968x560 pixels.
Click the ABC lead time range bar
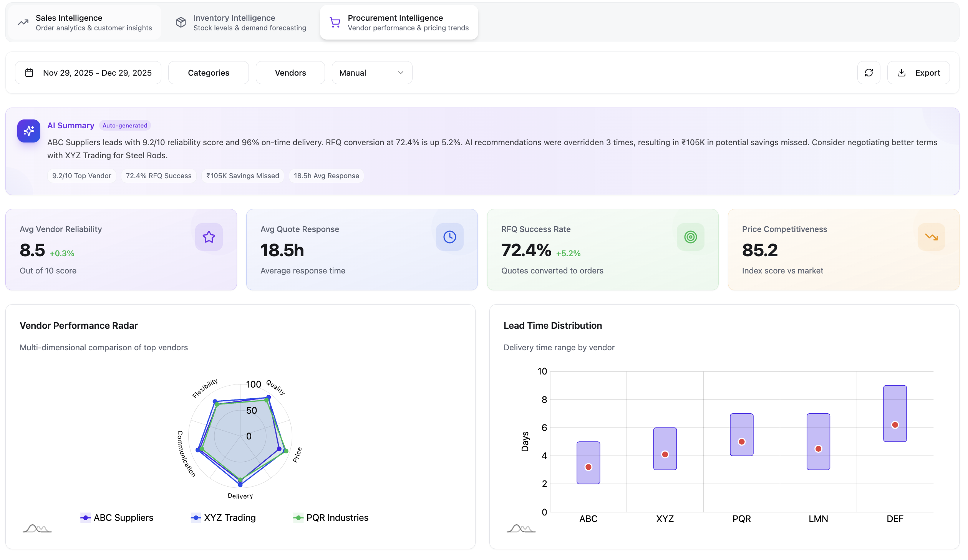pyautogui.click(x=588, y=463)
